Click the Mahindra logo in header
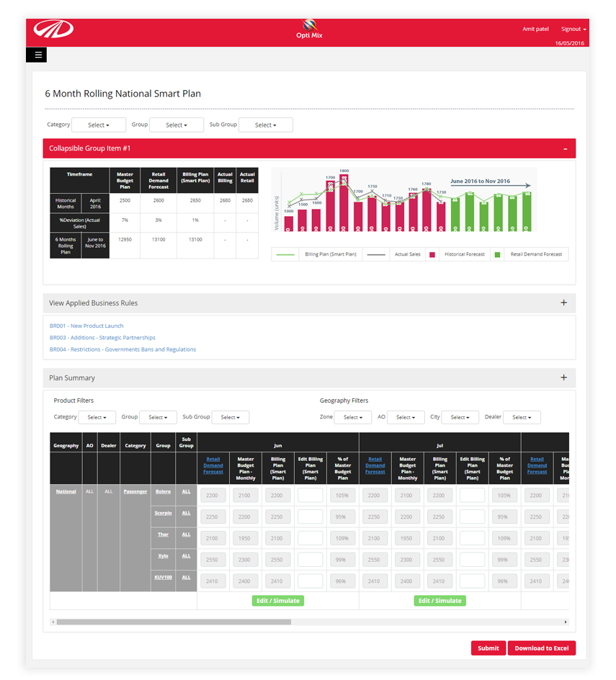 tap(53, 32)
